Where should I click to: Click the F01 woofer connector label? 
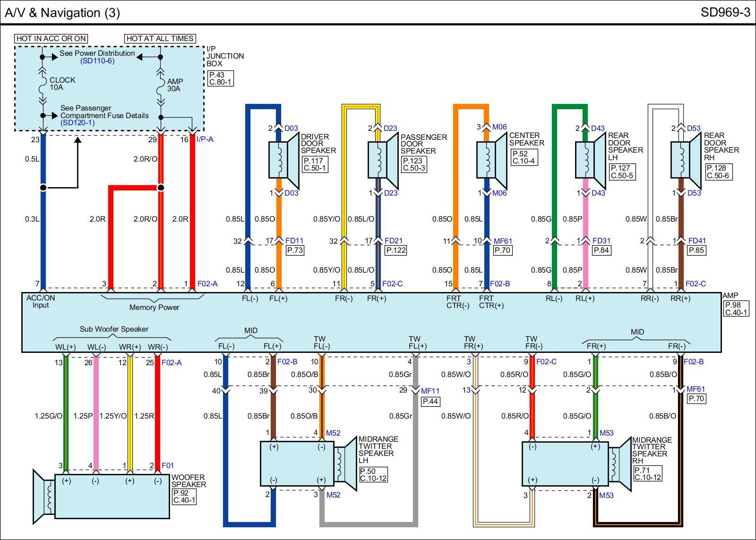[168, 466]
